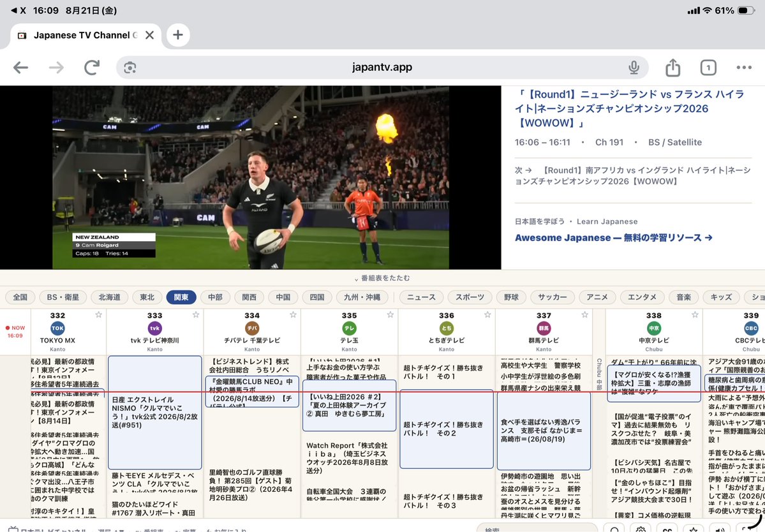
Task: Favorite channel 334 with its star
Action: point(293,315)
